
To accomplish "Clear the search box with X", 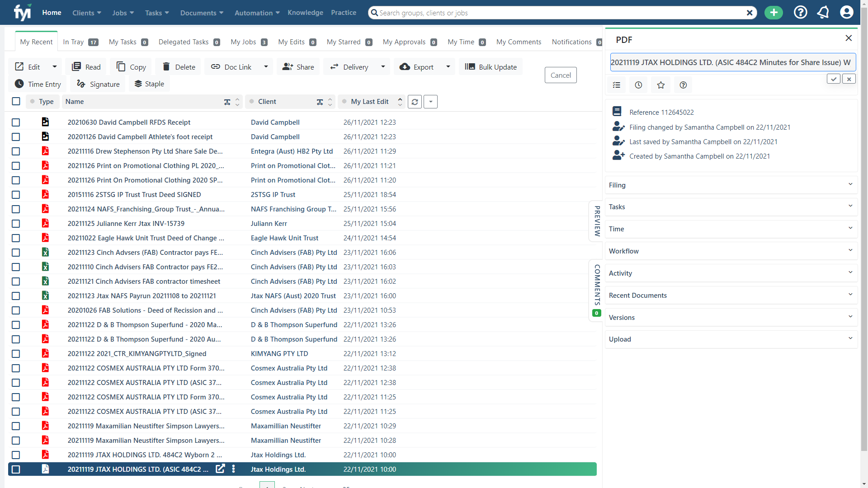I will point(750,13).
